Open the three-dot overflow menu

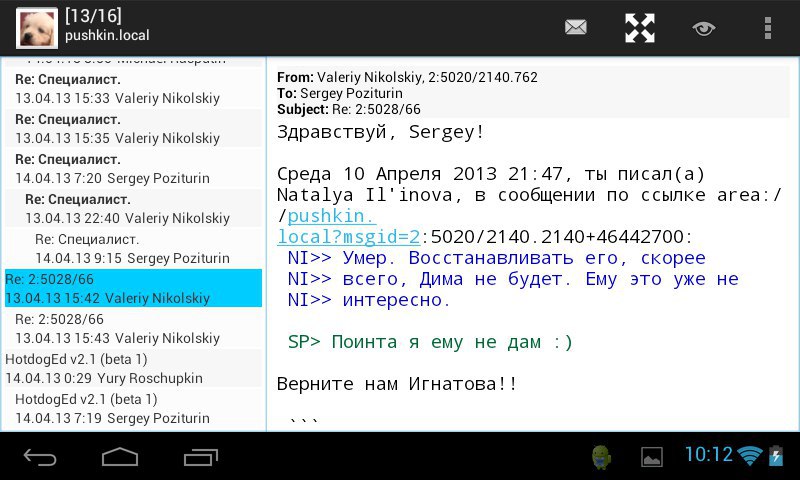tap(767, 28)
